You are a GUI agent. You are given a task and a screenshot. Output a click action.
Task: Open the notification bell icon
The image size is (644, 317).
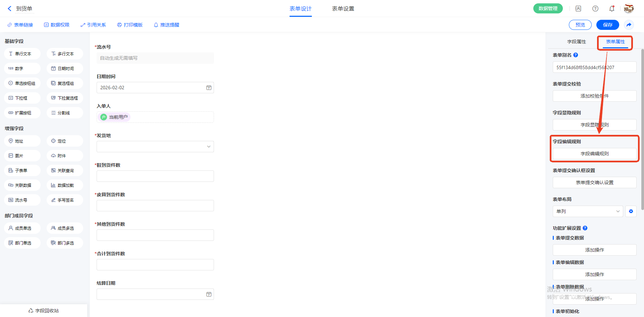coord(612,9)
